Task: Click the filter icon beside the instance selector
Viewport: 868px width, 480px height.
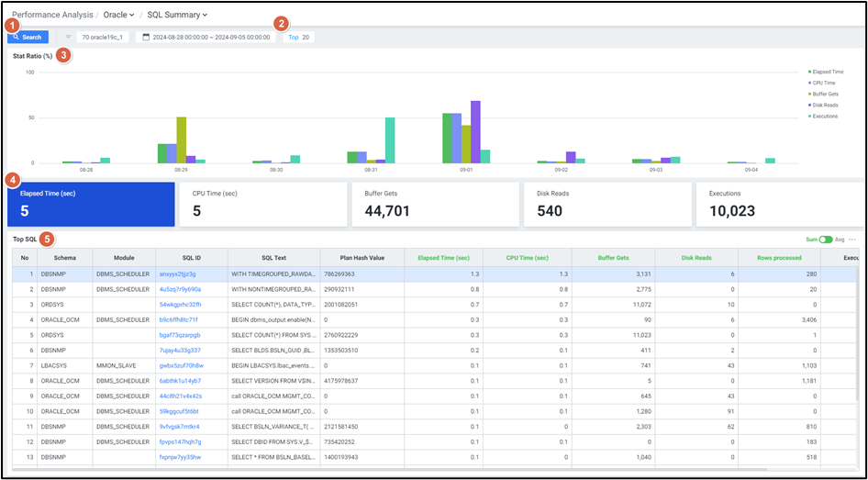Action: (68, 38)
